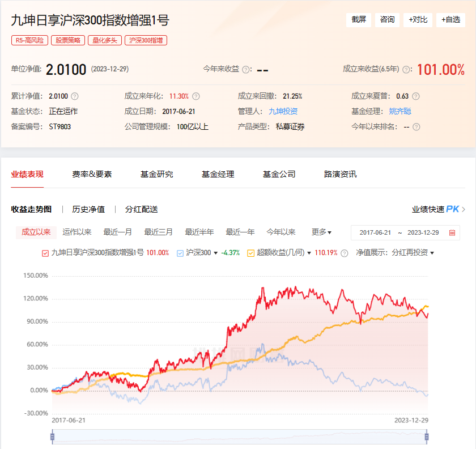Screen dimensions: 476x449
Task: Select 成立以来 time range
Action: pyautogui.click(x=36, y=232)
